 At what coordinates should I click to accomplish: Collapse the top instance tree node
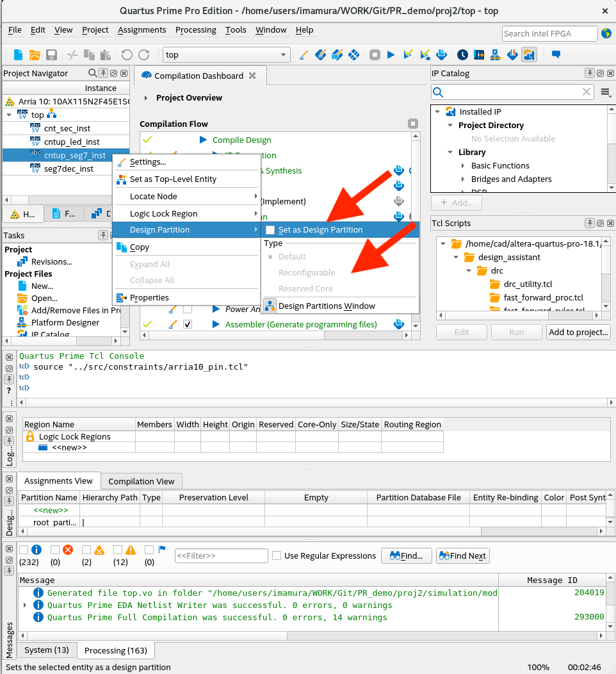9,115
